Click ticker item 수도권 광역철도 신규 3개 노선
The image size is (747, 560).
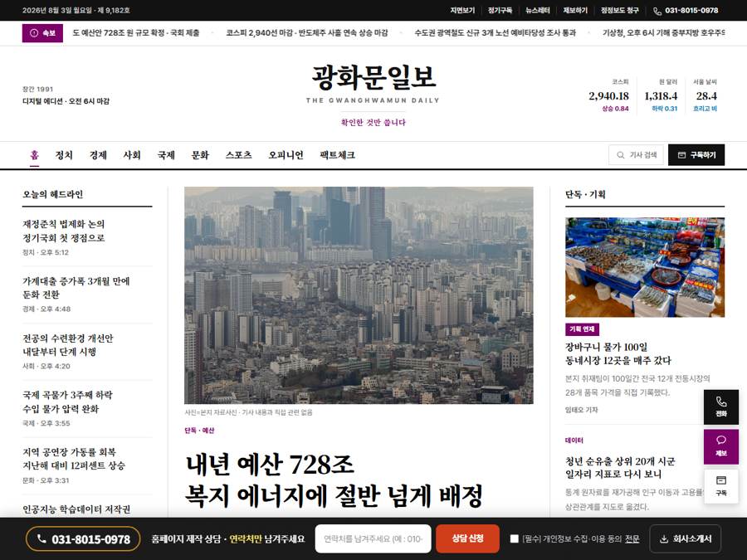pos(495,33)
